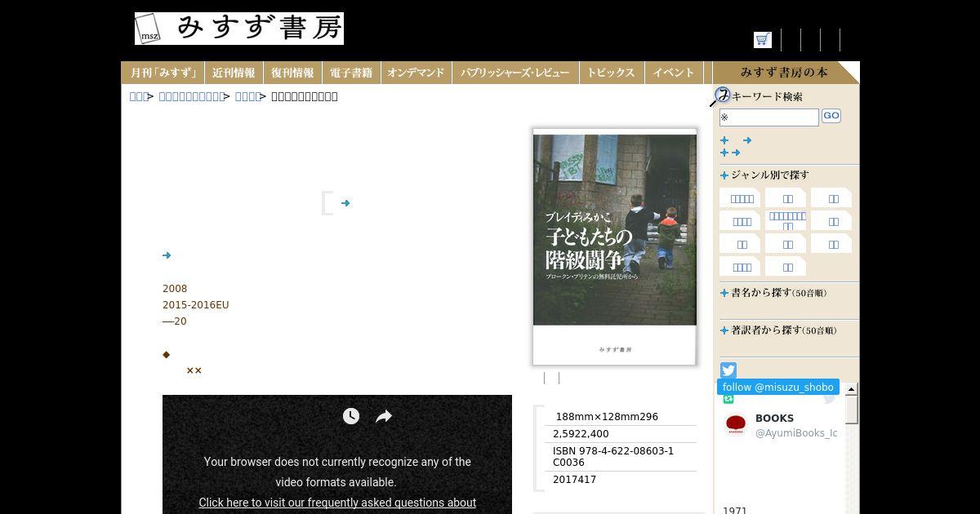980x514 pixels.
Task: Click the キーワード検索 heading
Action: [767, 96]
